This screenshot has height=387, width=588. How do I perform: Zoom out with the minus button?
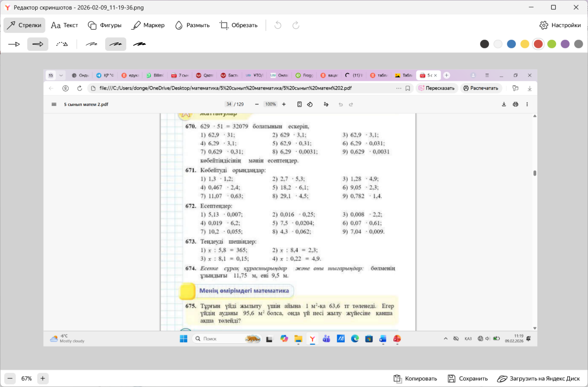(10, 378)
